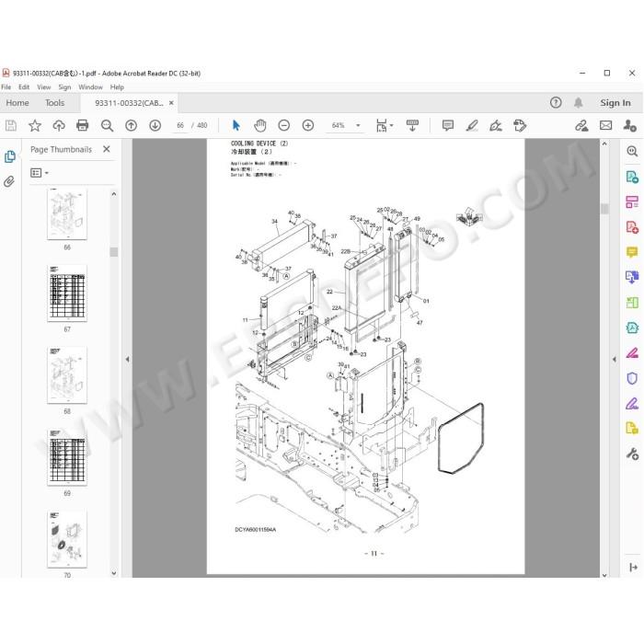Open the Window menu
Screen dimensions: 644x644
coord(90,87)
